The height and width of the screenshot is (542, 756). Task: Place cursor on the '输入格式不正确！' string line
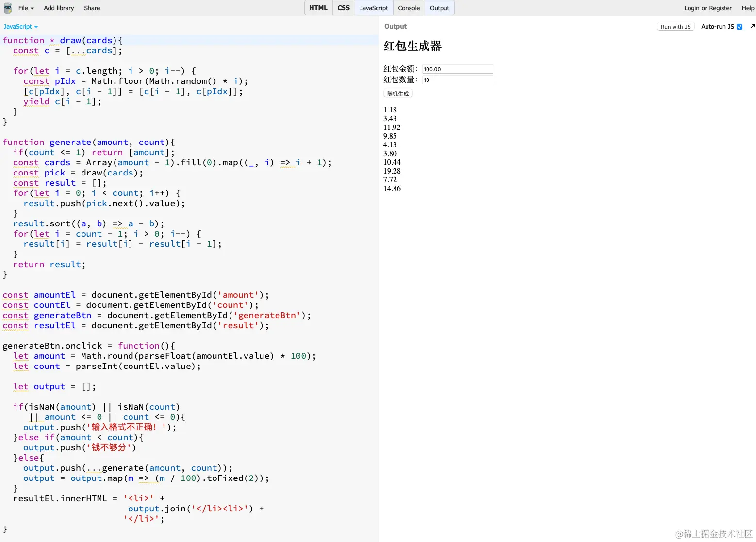click(x=100, y=427)
